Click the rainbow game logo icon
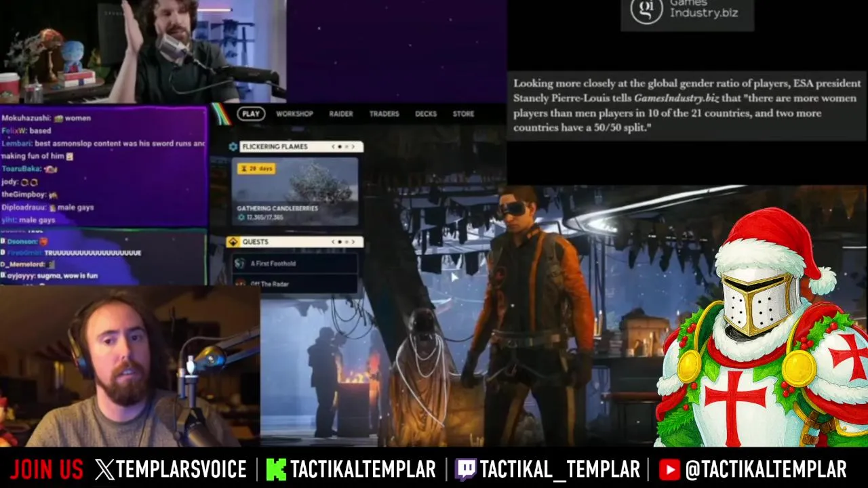Image resolution: width=868 pixels, height=488 pixels. [220, 115]
